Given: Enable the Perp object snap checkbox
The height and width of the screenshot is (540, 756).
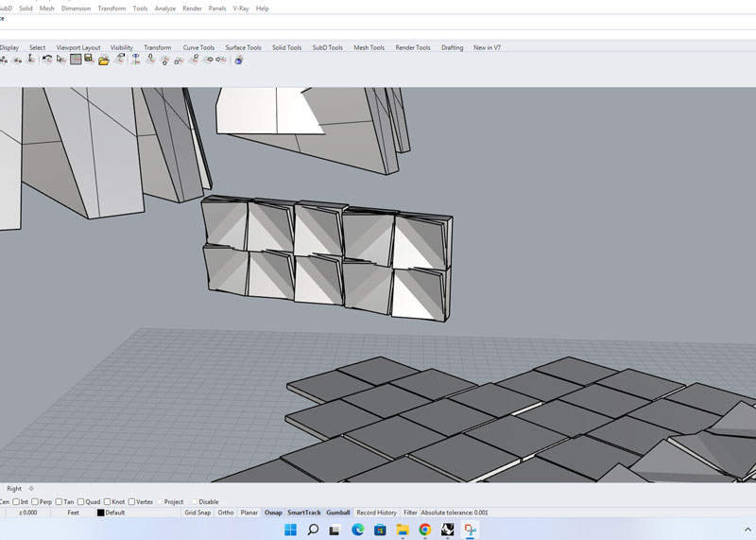Looking at the screenshot, I should point(36,501).
